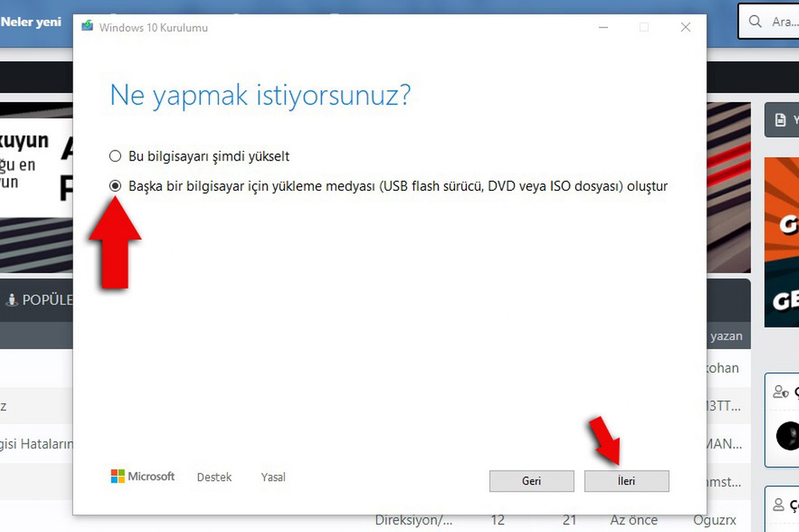Image resolution: width=799 pixels, height=532 pixels.
Task: Sort threads by the 'yazan' column
Action: point(726,336)
